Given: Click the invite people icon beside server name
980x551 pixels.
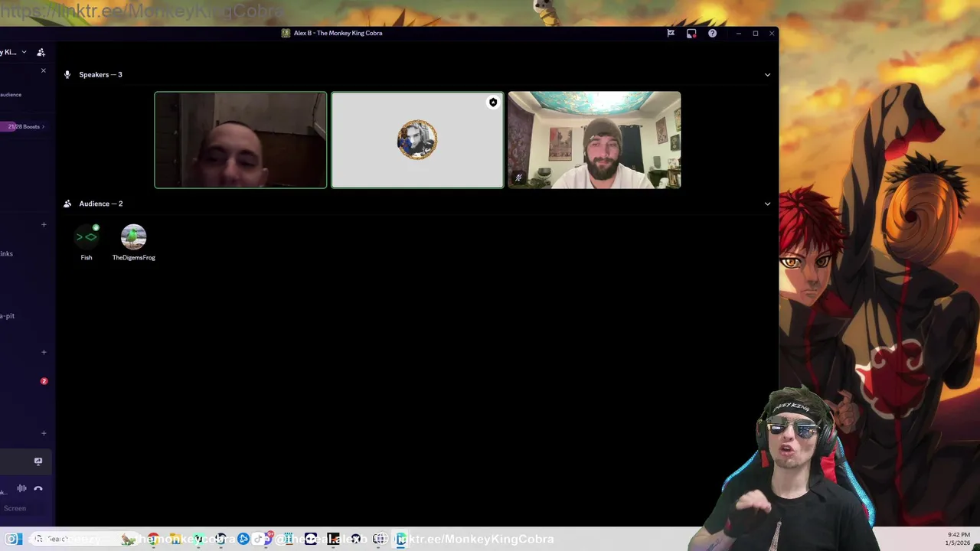Looking at the screenshot, I should [x=41, y=52].
